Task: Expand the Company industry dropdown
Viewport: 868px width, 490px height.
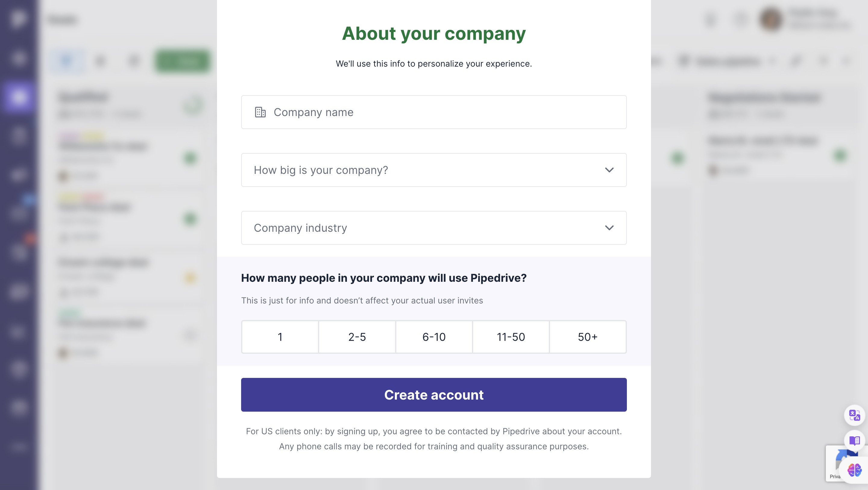Action: (x=433, y=228)
